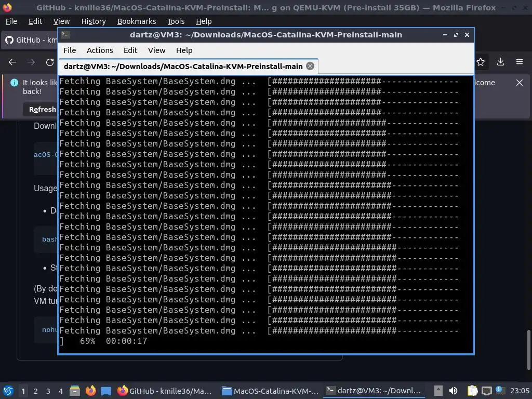Open the start menu launcher icon
This screenshot has width=532, height=399.
(8, 391)
